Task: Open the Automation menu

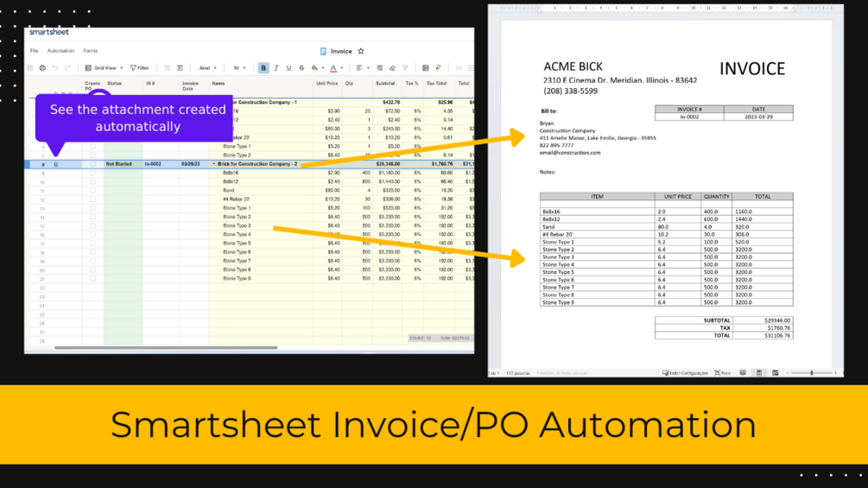Action: coord(60,51)
